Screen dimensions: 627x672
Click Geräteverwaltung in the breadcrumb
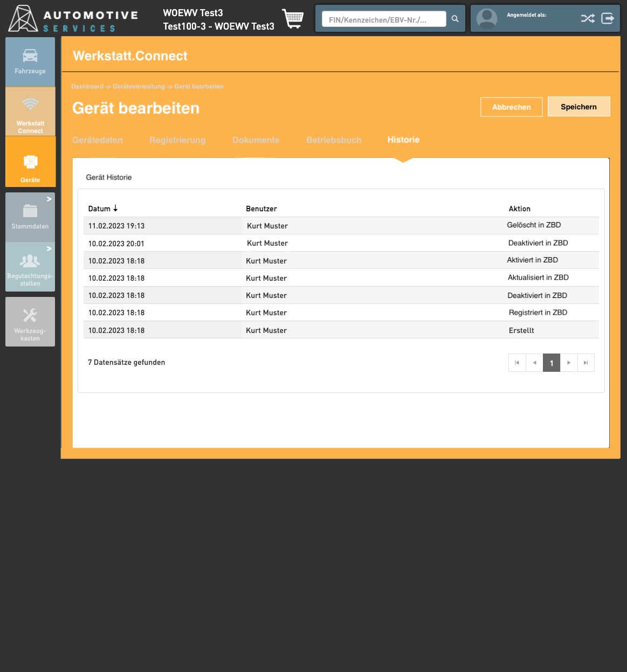pos(139,87)
